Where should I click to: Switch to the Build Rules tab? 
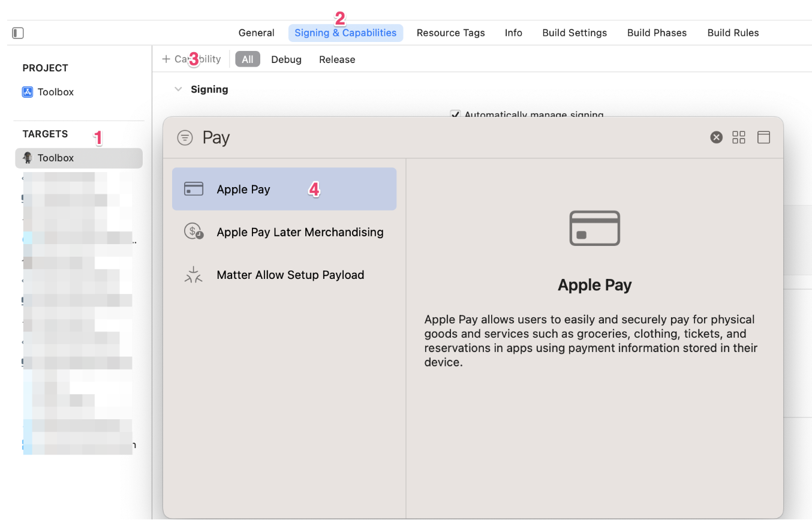(733, 33)
